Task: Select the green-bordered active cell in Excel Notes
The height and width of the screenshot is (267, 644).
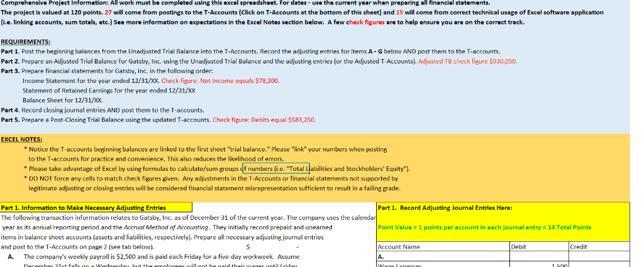Action: [275, 168]
